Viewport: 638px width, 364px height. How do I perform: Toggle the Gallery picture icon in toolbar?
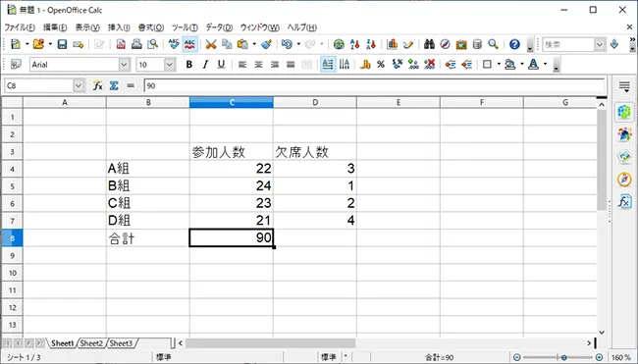(461, 44)
